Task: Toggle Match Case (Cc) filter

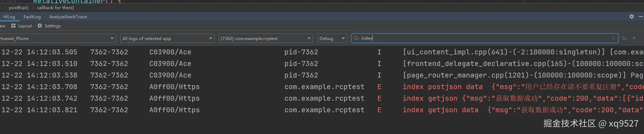Action: [625, 38]
